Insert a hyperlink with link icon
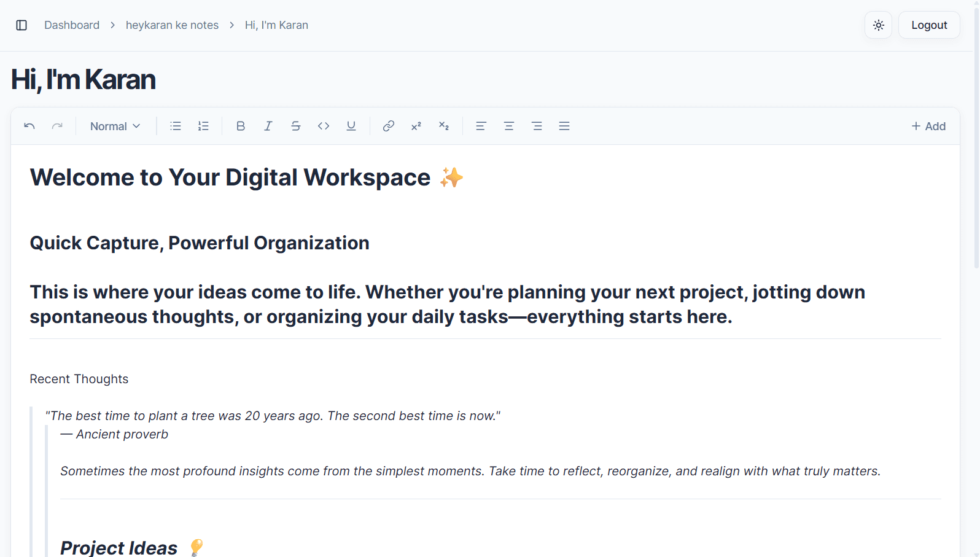The height and width of the screenshot is (557, 980). [x=388, y=126]
